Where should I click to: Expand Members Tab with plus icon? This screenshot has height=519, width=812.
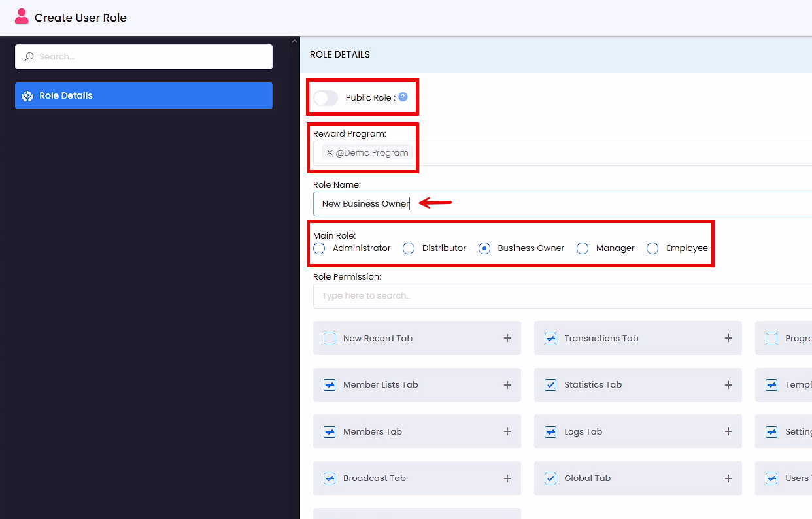pos(507,431)
